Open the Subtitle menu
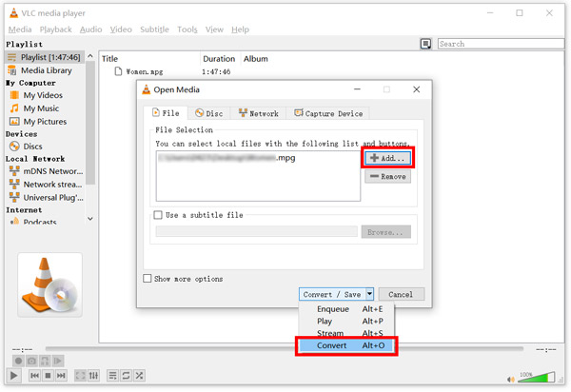Viewport: 571px width, 392px height. pos(154,29)
